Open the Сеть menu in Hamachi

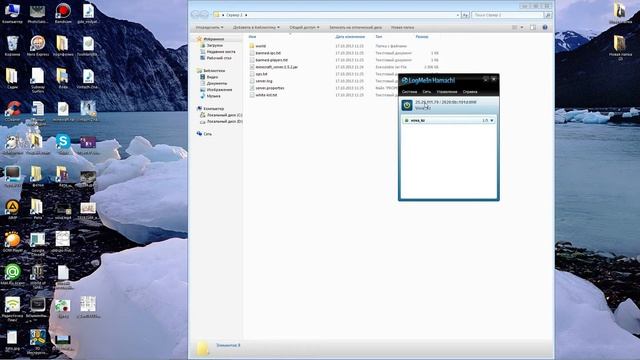(427, 92)
